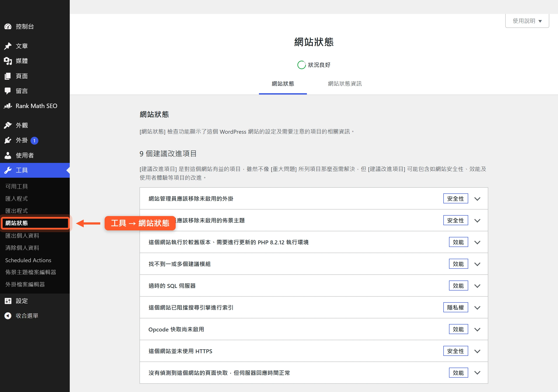
Task: Click the 安全性 badge on the HTTPS row
Action: 455,351
